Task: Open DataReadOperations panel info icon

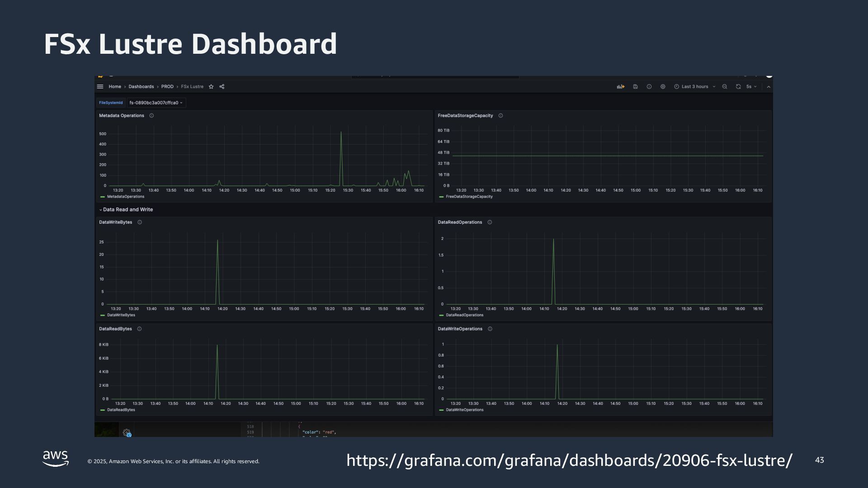Action: [x=490, y=222]
